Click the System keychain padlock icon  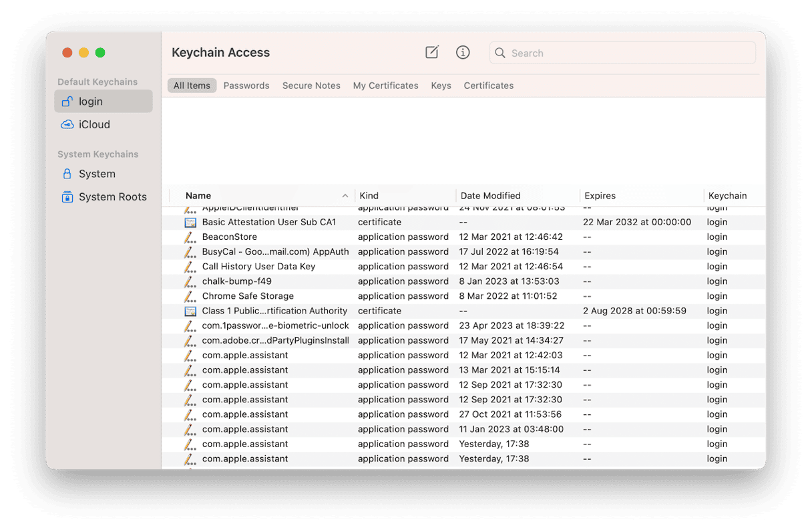tap(67, 174)
